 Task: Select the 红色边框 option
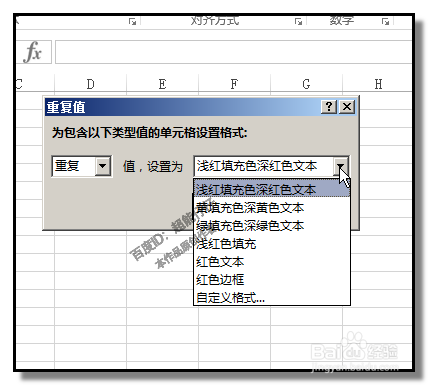pos(272,280)
